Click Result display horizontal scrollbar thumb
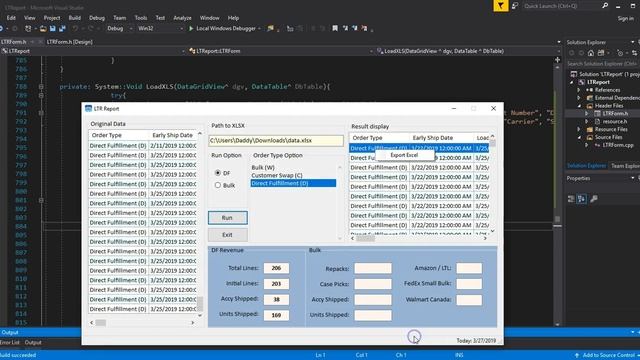 pos(365,238)
